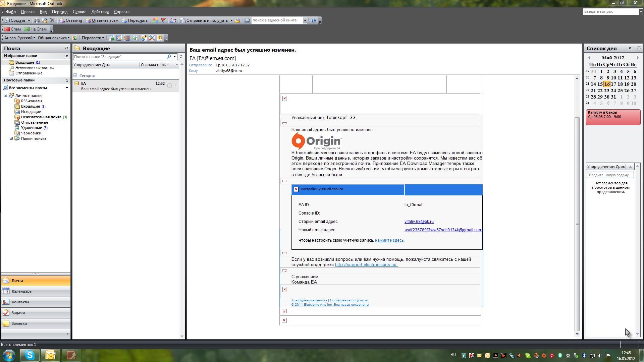
Task: Click the Categorize colored squares icon
Action: click(155, 20)
